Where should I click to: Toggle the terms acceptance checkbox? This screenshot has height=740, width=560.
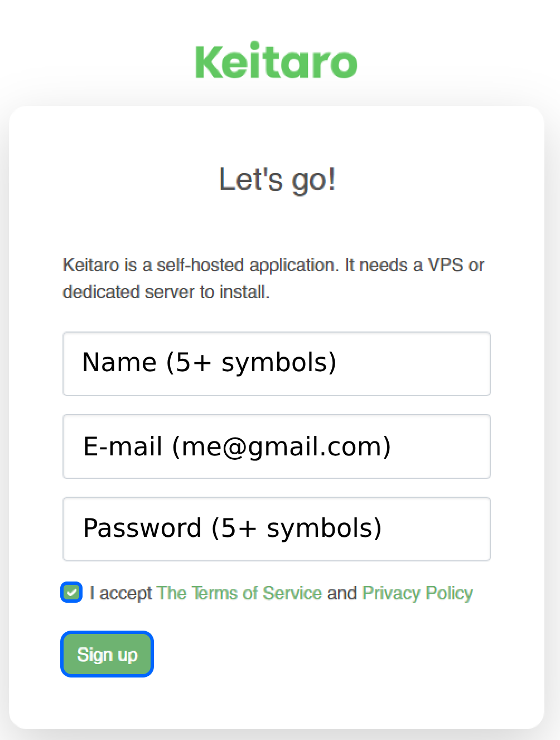(71, 593)
